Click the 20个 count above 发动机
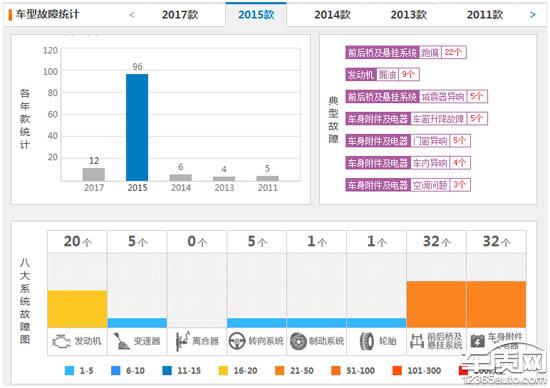 click(x=78, y=242)
